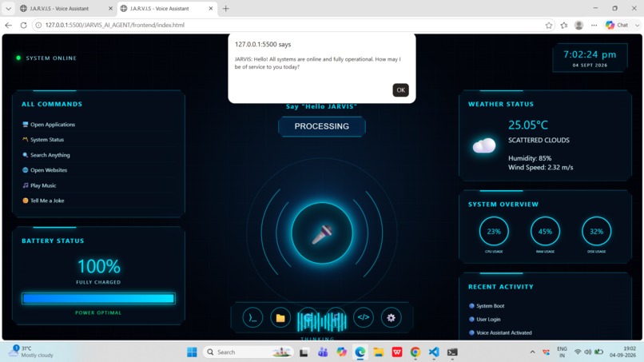Open a new browser tab

[x=226, y=8]
